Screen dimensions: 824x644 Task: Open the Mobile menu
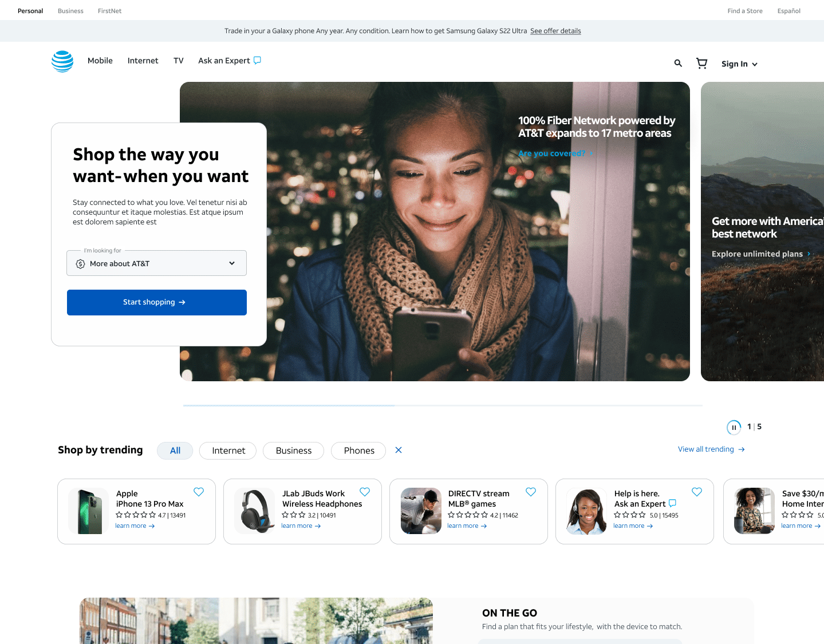click(100, 61)
